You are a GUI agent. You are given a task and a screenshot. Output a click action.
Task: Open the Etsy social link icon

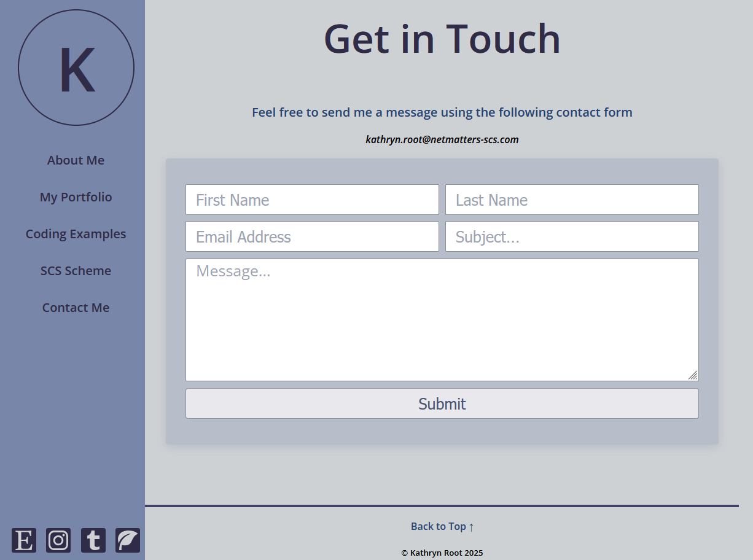pyautogui.click(x=24, y=540)
